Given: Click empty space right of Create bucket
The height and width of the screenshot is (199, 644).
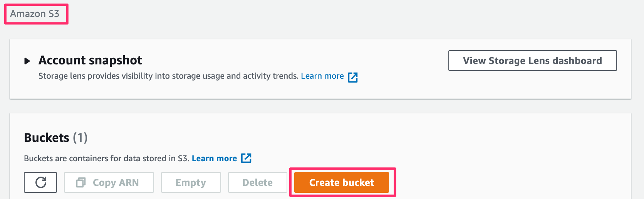Looking at the screenshot, I should coord(501,182).
